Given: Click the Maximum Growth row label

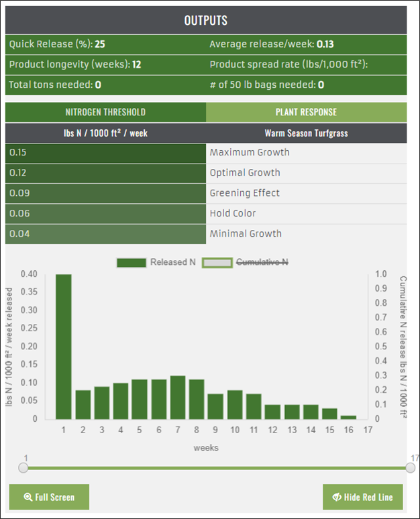Looking at the screenshot, I should tap(250, 152).
